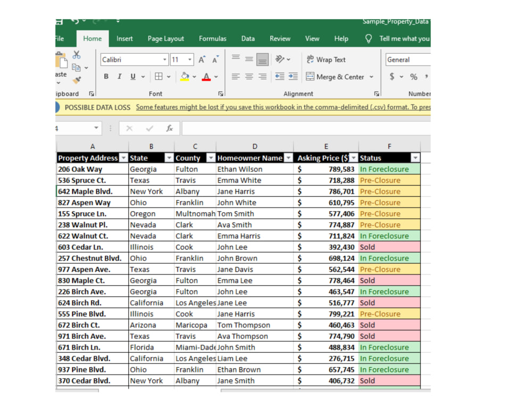This screenshot has height=399, width=532.
Task: Select cell 'Tom Thompson'
Action: tap(255, 325)
